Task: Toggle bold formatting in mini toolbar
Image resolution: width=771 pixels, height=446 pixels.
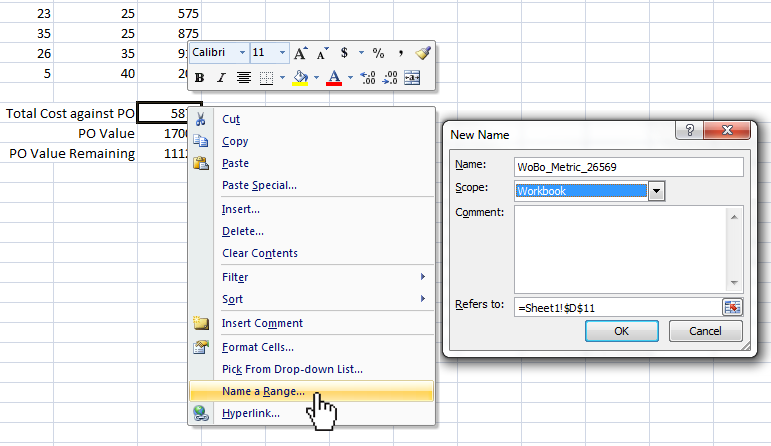Action: pyautogui.click(x=199, y=77)
